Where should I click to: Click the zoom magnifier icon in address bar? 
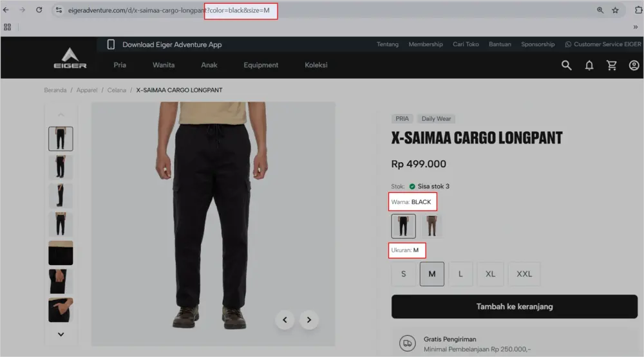point(600,10)
